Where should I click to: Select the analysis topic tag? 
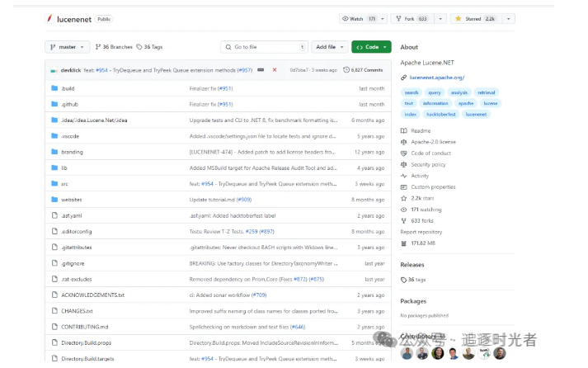click(459, 92)
